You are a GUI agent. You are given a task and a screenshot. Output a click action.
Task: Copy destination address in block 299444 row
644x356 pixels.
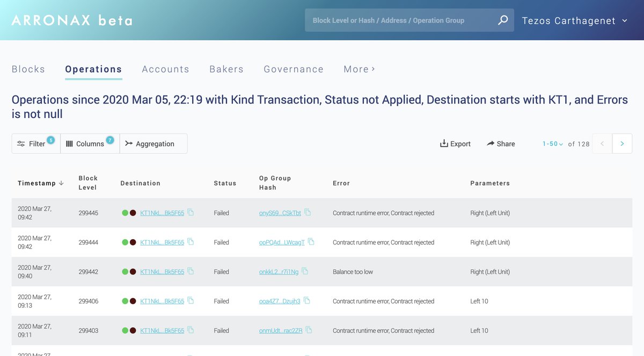tap(191, 242)
